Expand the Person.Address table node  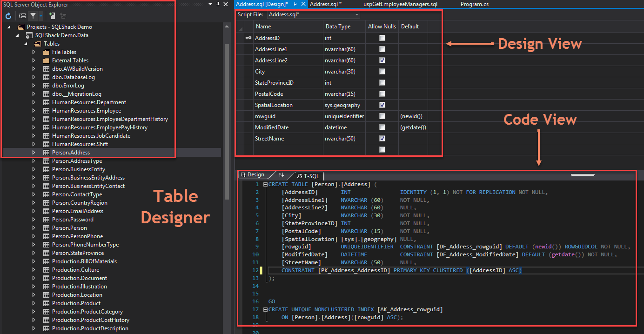34,153
